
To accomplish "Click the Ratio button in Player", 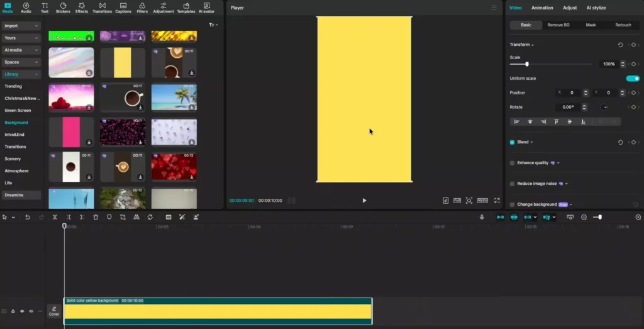I will pos(482,201).
